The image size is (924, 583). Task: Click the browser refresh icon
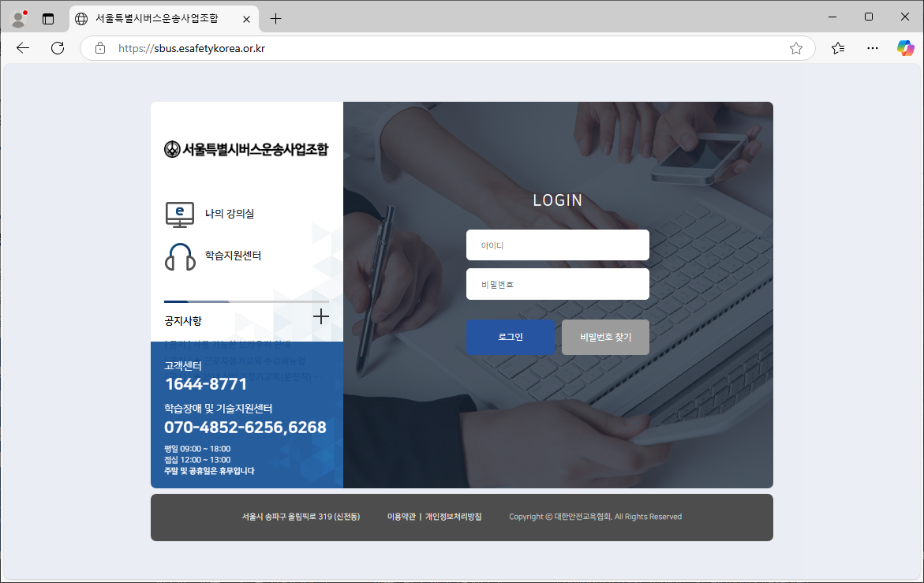coord(57,47)
